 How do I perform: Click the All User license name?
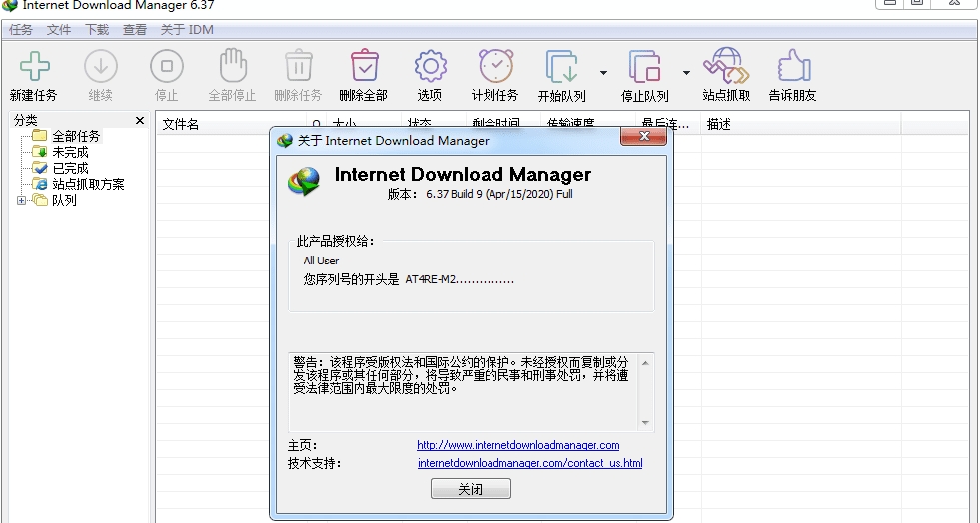click(321, 261)
